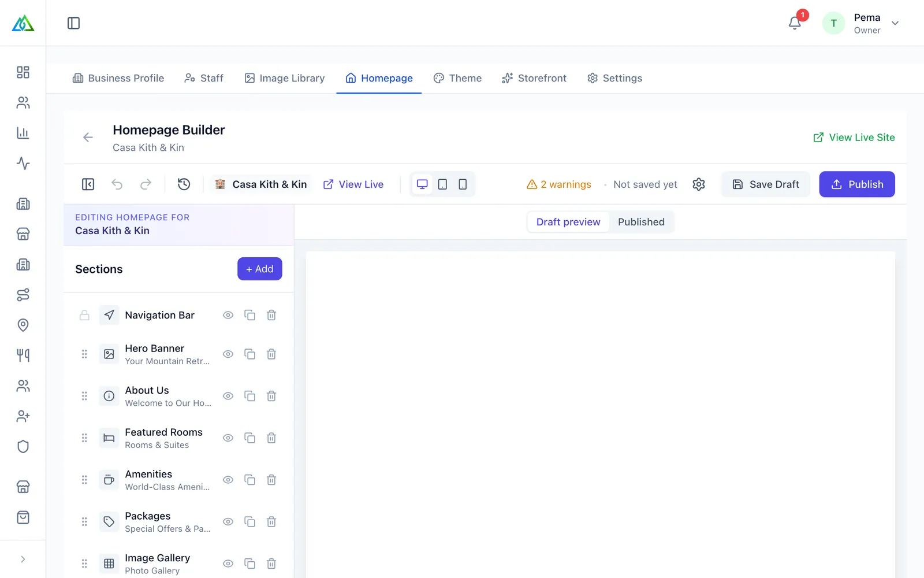This screenshot has height=578, width=924.
Task: Duplicate the Featured Rooms section
Action: pyautogui.click(x=249, y=438)
